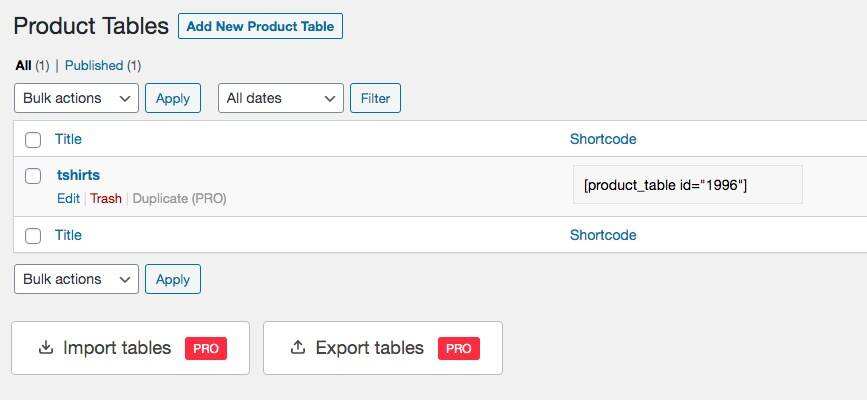Click the product_table shortcode field
The height and width of the screenshot is (400, 867).
pos(687,184)
